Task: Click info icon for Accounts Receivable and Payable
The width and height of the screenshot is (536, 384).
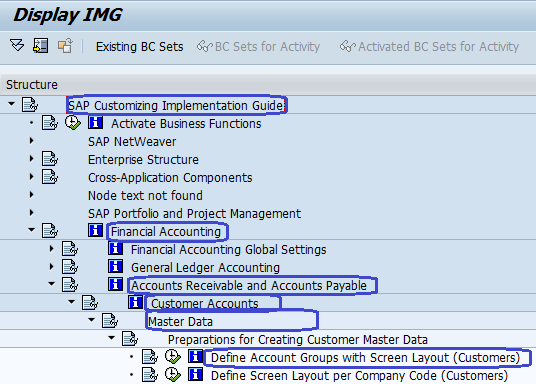Action: pyautogui.click(x=116, y=284)
